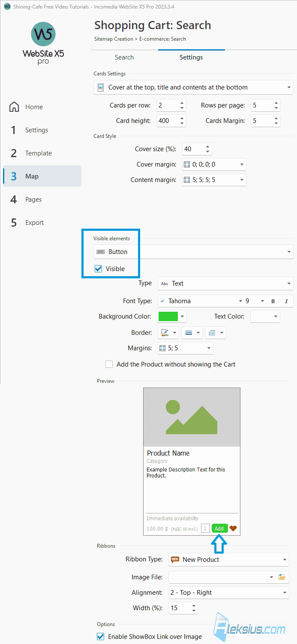Open the Ribbon Type New Product dropdown
The image size is (297, 644).
(229, 559)
